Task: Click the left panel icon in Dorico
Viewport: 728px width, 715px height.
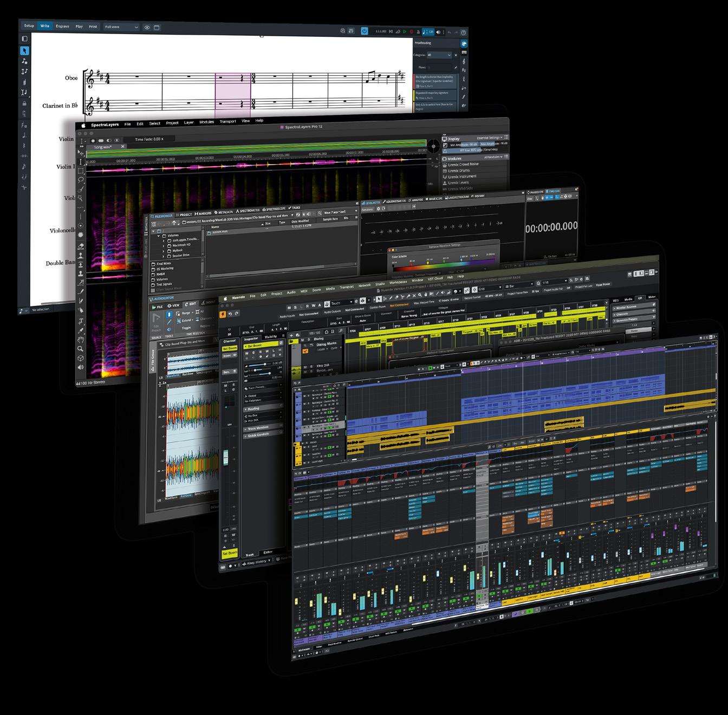Action: [24, 38]
